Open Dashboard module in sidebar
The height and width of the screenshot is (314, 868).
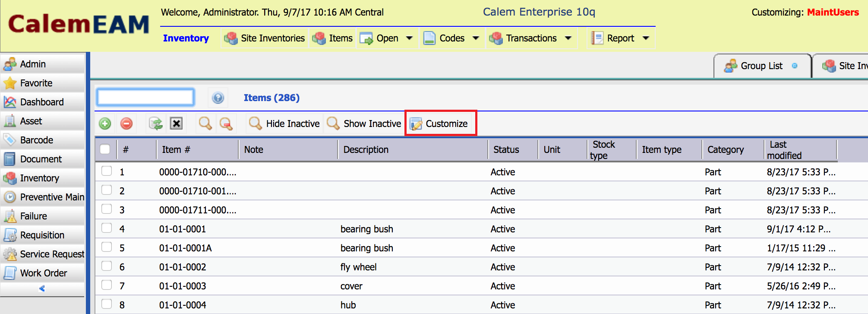pos(42,102)
